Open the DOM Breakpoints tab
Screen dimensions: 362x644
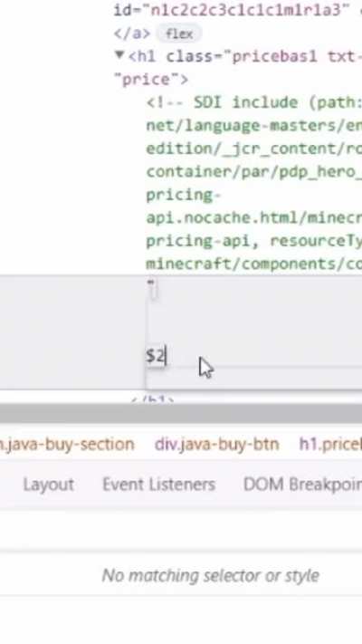point(302,485)
